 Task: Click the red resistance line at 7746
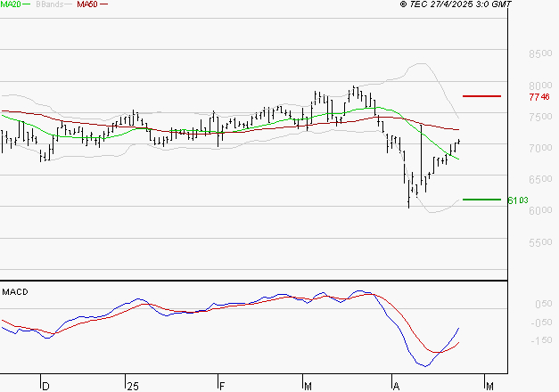click(481, 96)
